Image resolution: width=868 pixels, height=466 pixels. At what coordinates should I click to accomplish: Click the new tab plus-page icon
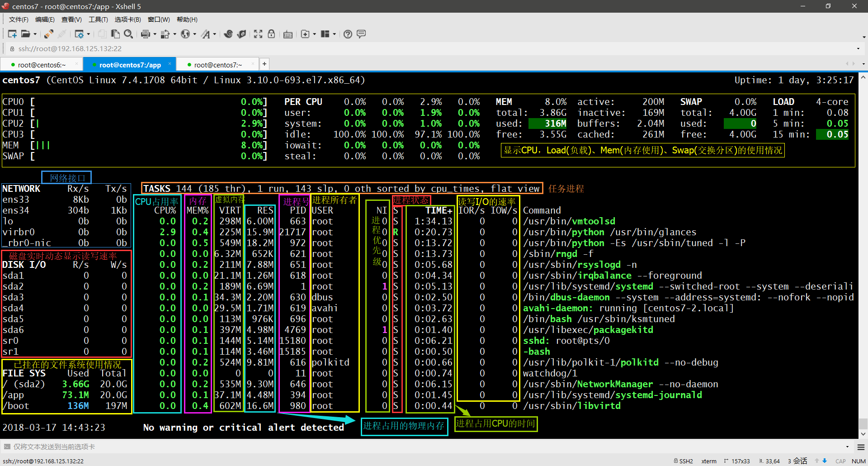coord(305,34)
